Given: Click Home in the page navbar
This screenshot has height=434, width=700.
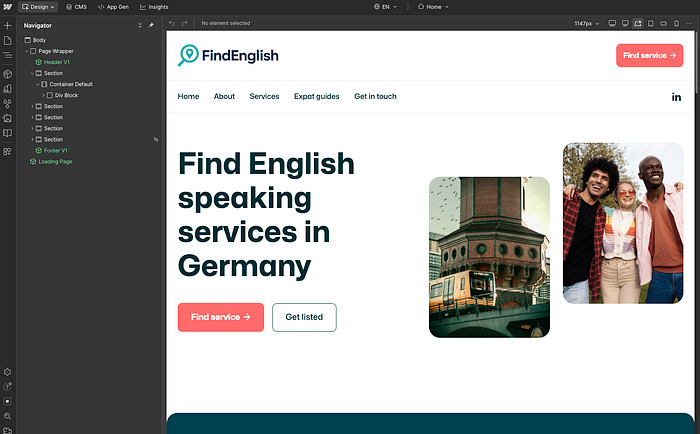Looking at the screenshot, I should click(188, 96).
